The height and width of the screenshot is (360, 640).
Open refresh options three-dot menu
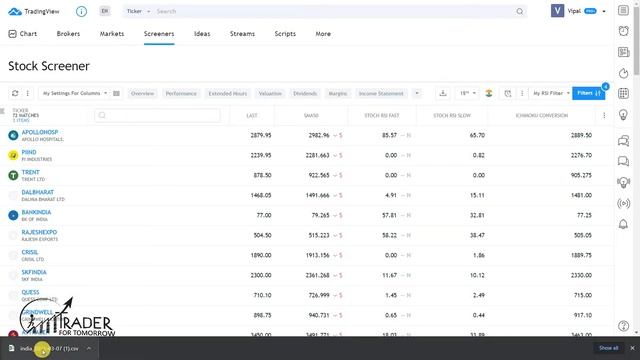click(x=27, y=93)
